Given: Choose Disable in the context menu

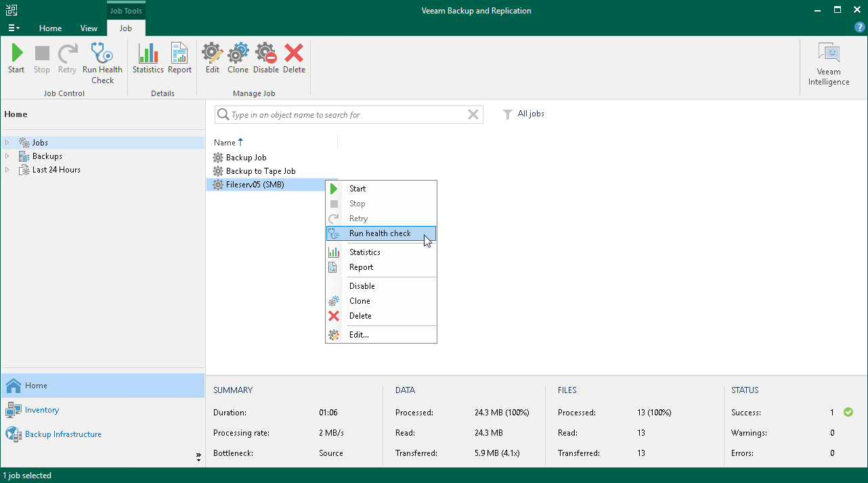Looking at the screenshot, I should point(381,286).
